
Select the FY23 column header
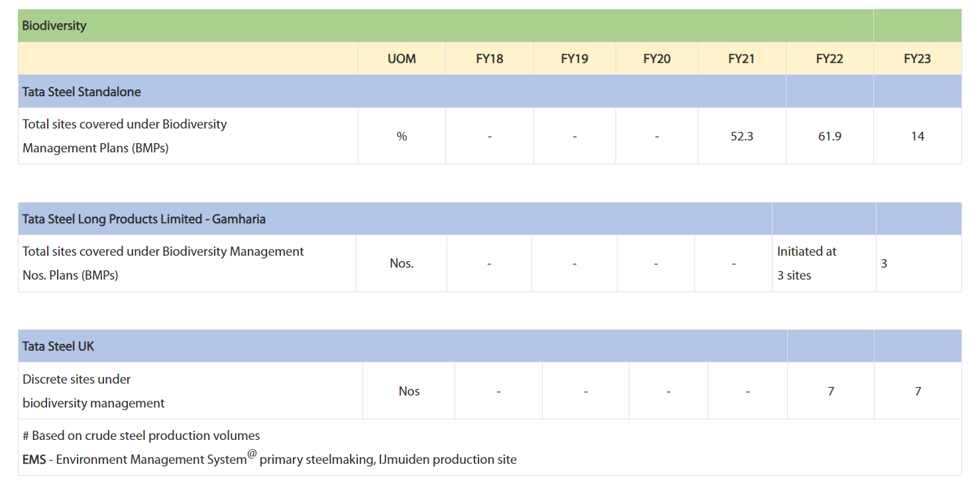[x=917, y=58]
